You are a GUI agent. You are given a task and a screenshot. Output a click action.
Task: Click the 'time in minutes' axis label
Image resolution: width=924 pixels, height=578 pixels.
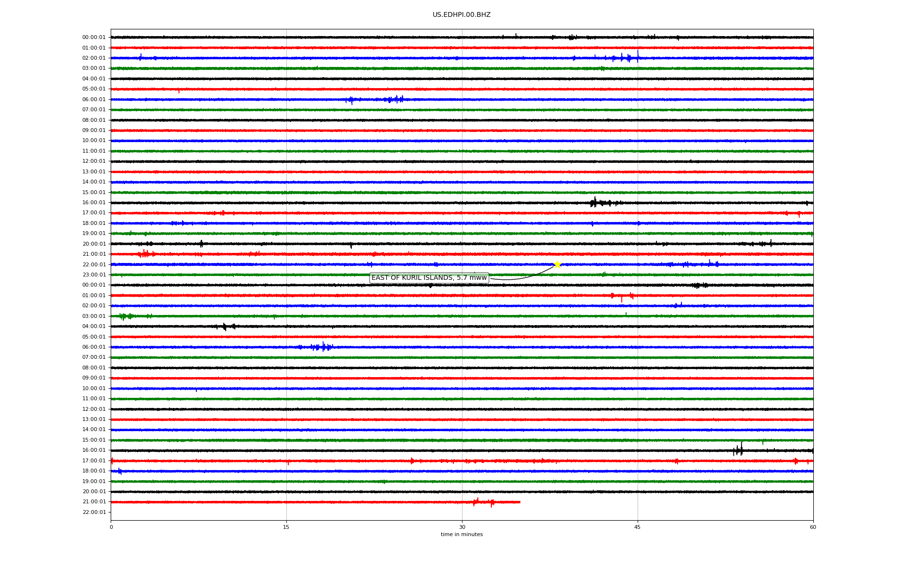(461, 535)
